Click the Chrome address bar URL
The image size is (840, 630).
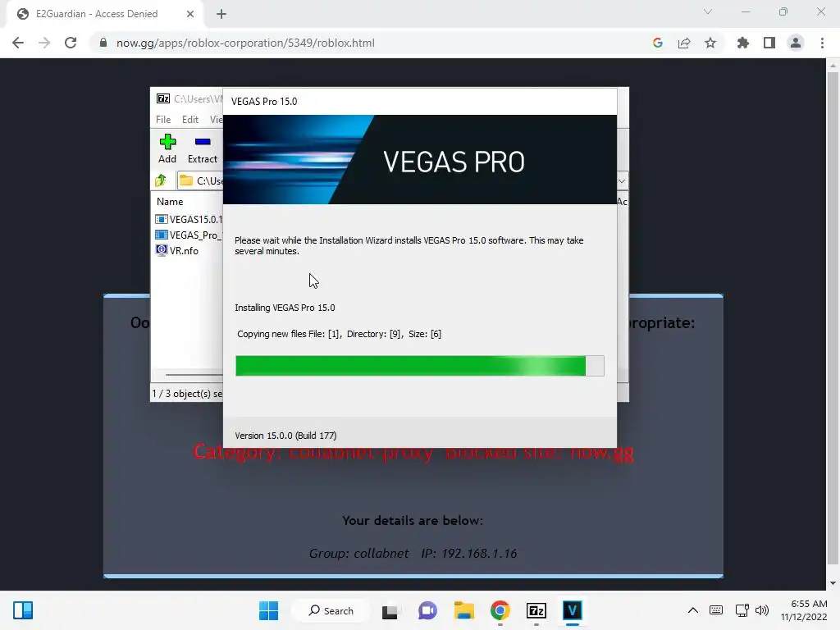pos(245,43)
